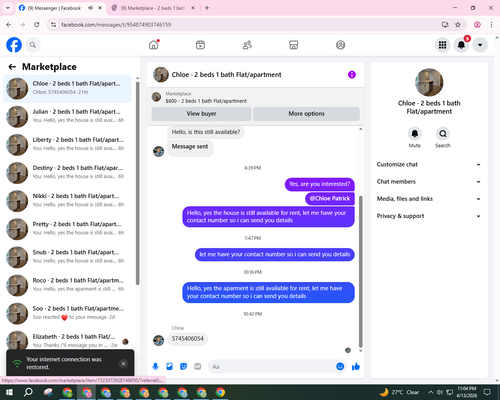The image size is (500, 400).
Task: Open the Liberty conversation
Action: pyautogui.click(x=68, y=145)
